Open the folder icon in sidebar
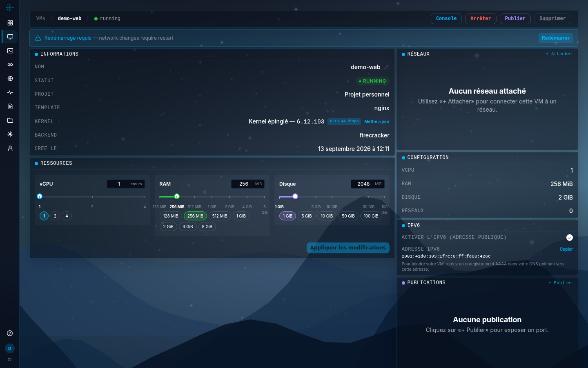This screenshot has height=368, width=588. (10, 120)
